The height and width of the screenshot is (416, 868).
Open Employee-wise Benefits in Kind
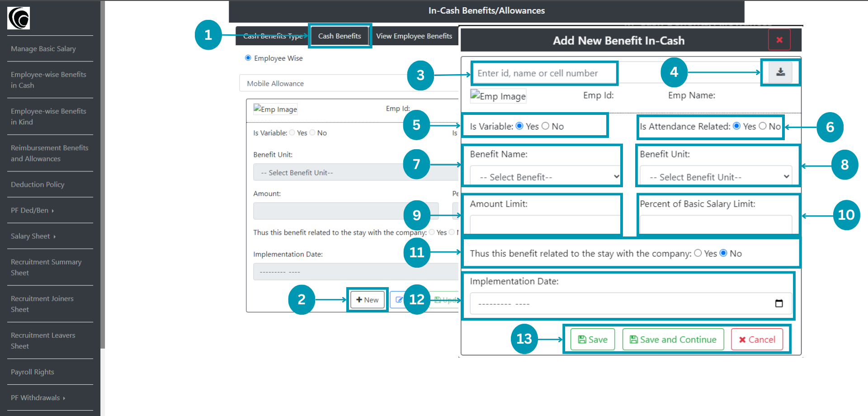click(x=48, y=116)
